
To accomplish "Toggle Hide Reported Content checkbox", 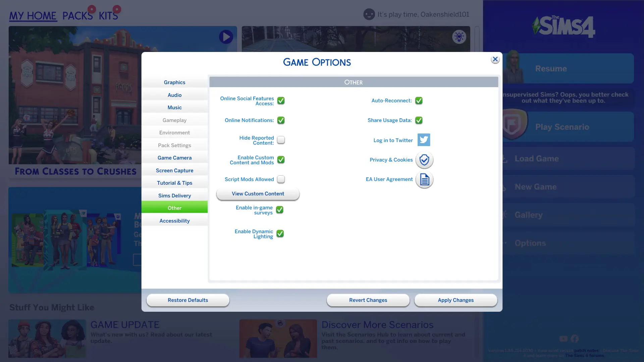I will tap(280, 140).
